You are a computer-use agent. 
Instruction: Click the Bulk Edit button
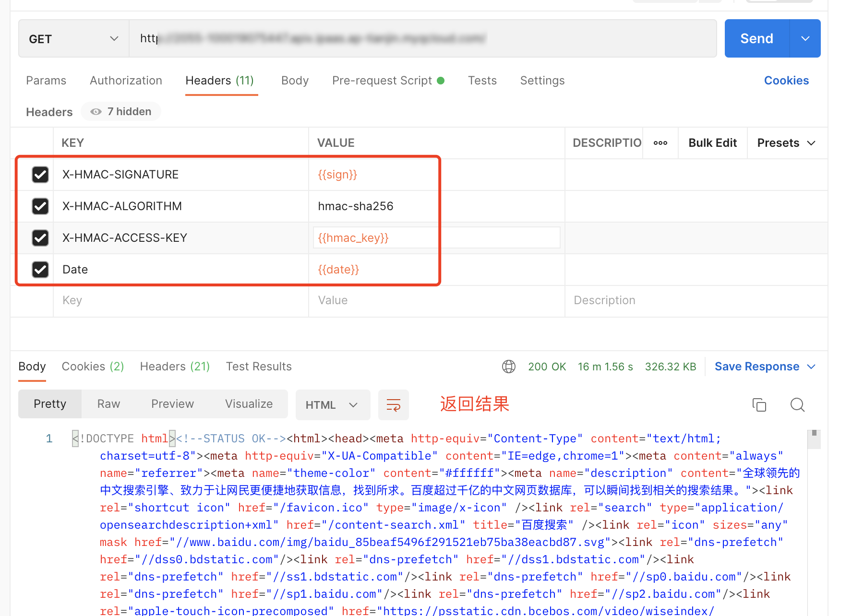pyautogui.click(x=712, y=143)
